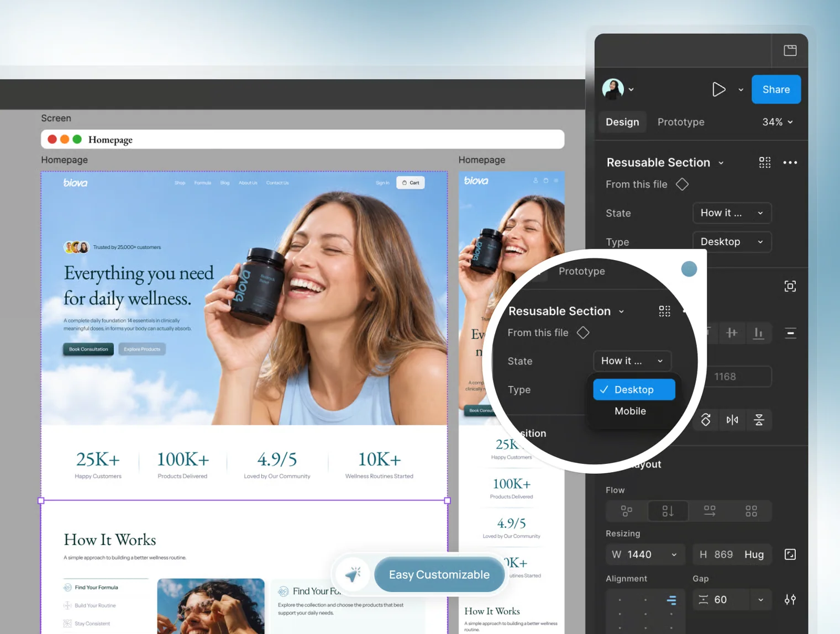Click the Cart button in the desktop frame
This screenshot has width=840, height=634.
point(411,183)
